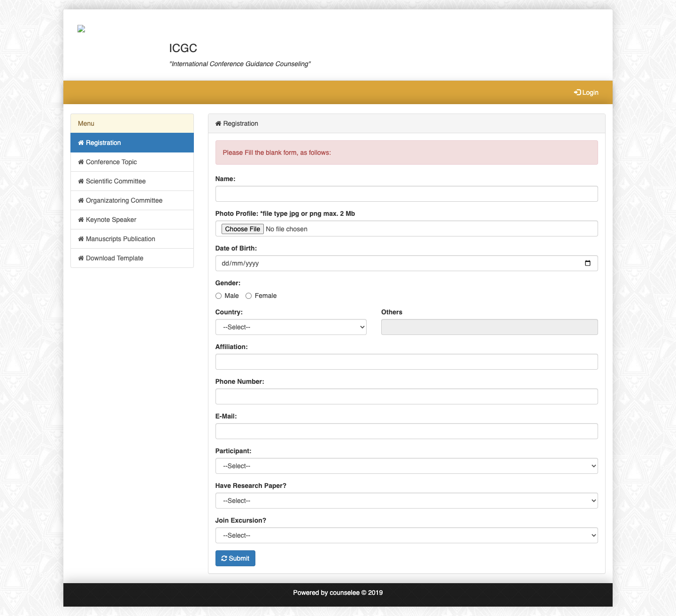Click the Name input field

[x=407, y=194]
